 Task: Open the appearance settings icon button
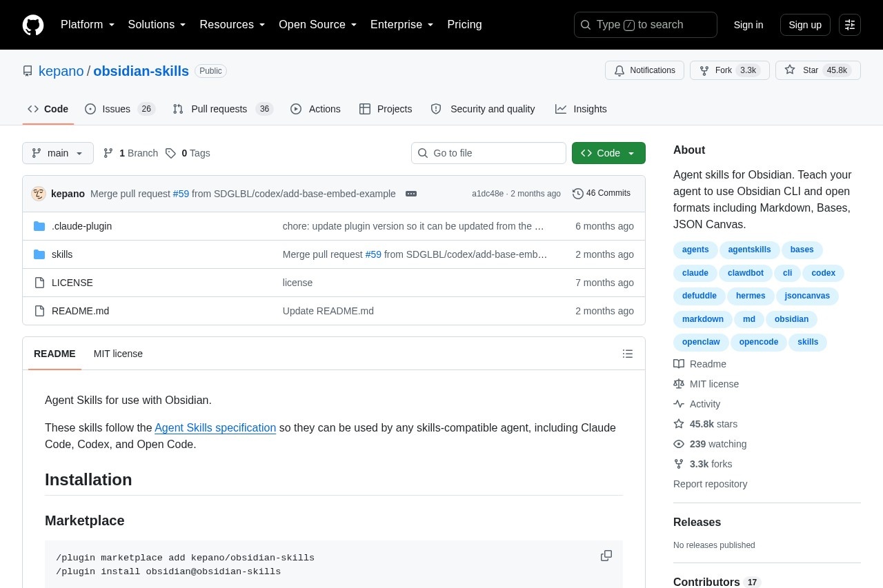click(850, 25)
